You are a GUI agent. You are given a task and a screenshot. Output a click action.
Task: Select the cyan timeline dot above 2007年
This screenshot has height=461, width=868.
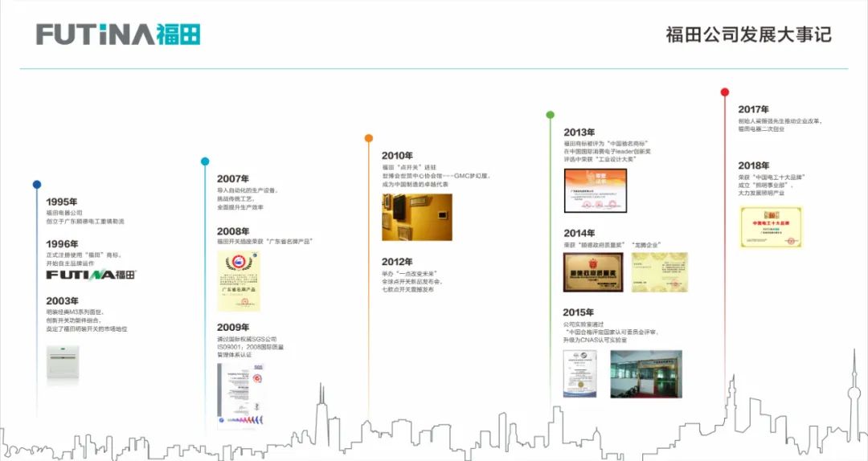click(x=205, y=161)
